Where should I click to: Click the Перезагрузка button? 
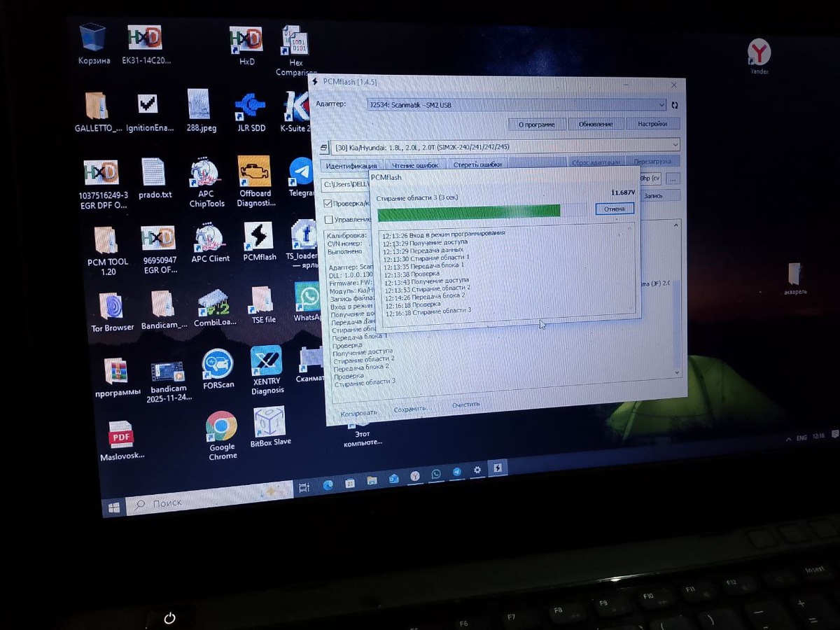(652, 162)
